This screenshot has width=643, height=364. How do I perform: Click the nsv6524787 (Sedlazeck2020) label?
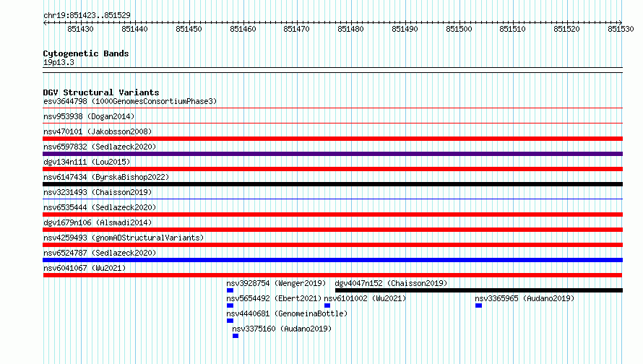coord(100,253)
